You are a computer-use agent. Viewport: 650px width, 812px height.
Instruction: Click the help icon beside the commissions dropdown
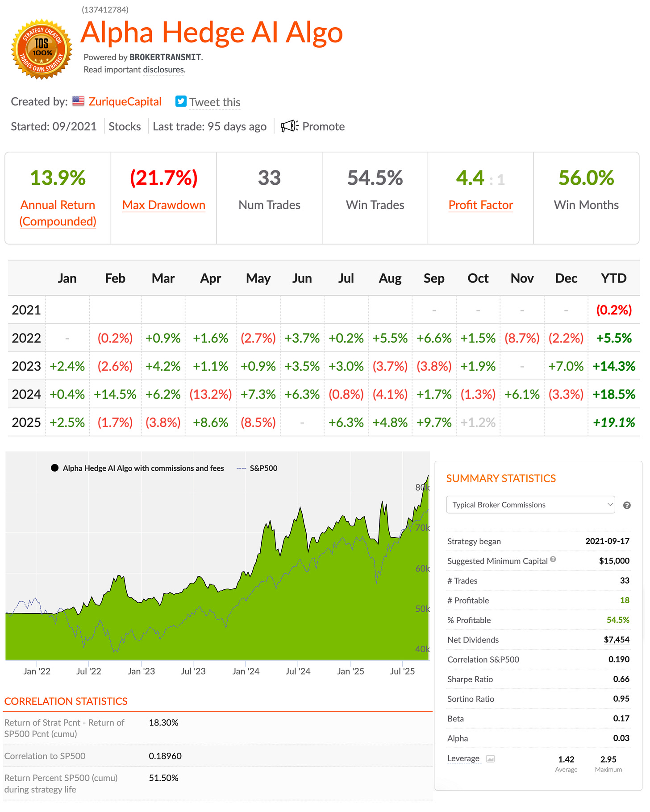[x=627, y=505]
